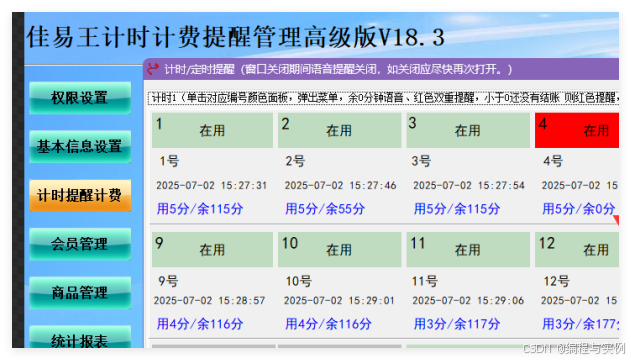
Task: Click timer panel 1 在用 header
Action: [212, 130]
